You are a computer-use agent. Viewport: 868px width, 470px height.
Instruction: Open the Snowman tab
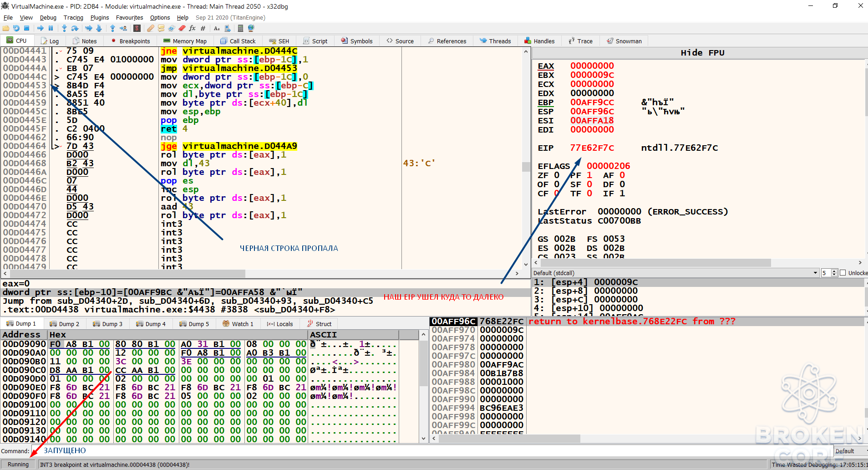pyautogui.click(x=624, y=41)
